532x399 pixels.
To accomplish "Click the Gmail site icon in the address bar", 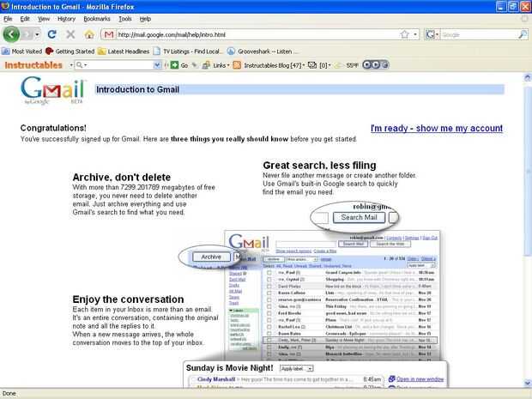I will coord(109,34).
